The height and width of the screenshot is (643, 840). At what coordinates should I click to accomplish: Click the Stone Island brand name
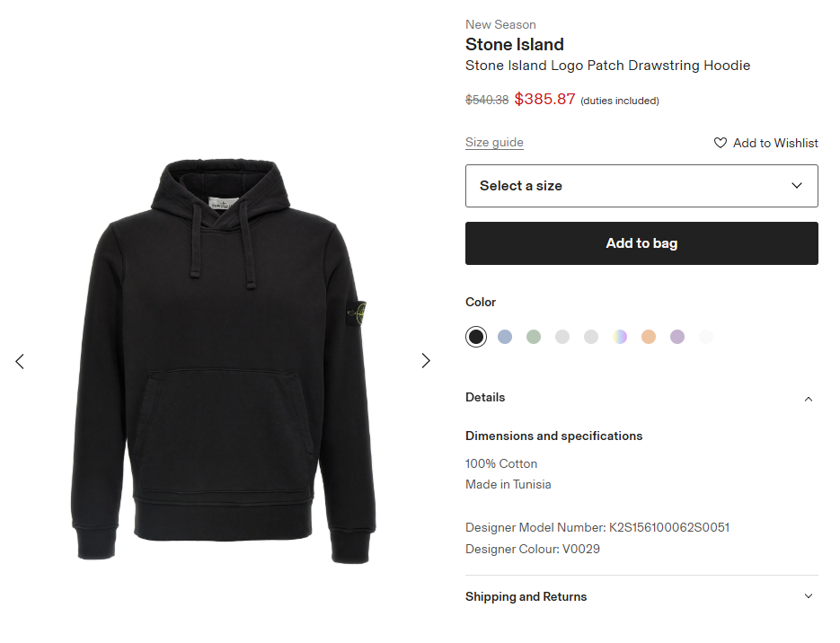pyautogui.click(x=515, y=44)
